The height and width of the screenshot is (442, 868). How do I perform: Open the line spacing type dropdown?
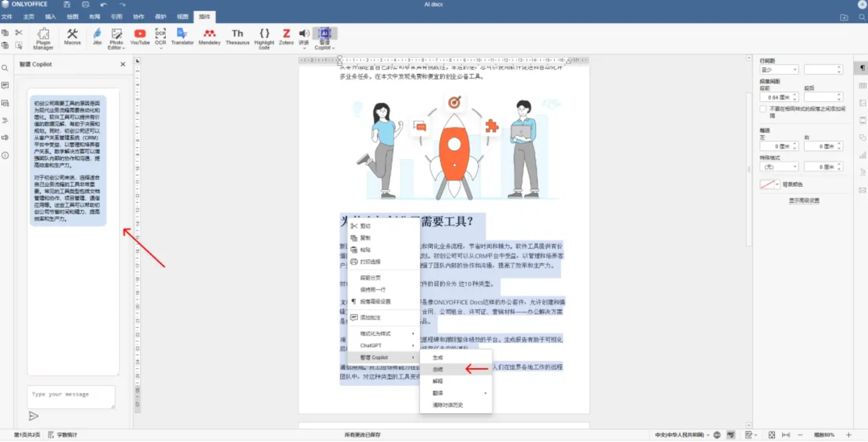point(779,70)
